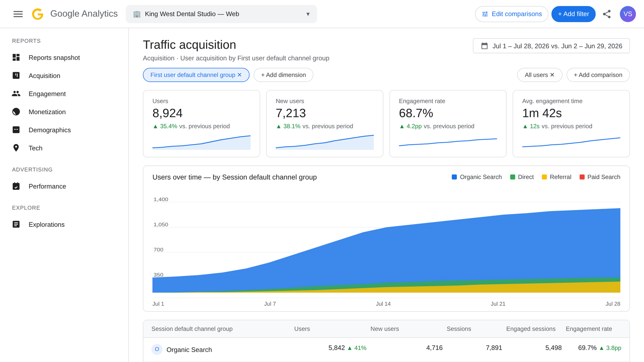Select the Avg. engagement time card
Viewport: 644px width, 362px height.
pyautogui.click(x=571, y=123)
